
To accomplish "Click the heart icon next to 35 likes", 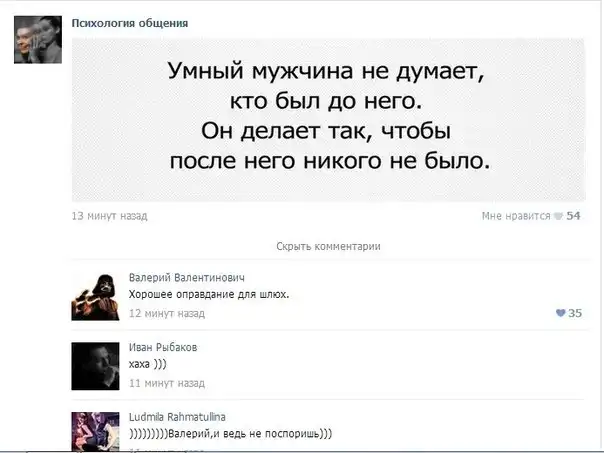I will 560,313.
